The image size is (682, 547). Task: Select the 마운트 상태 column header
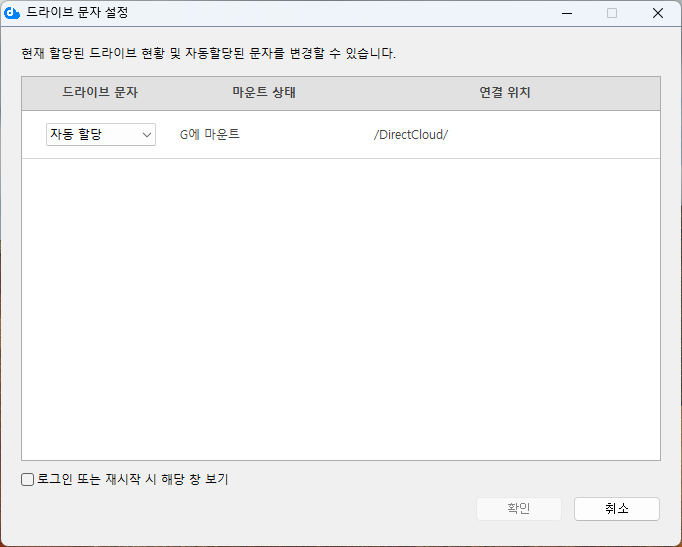[264, 93]
